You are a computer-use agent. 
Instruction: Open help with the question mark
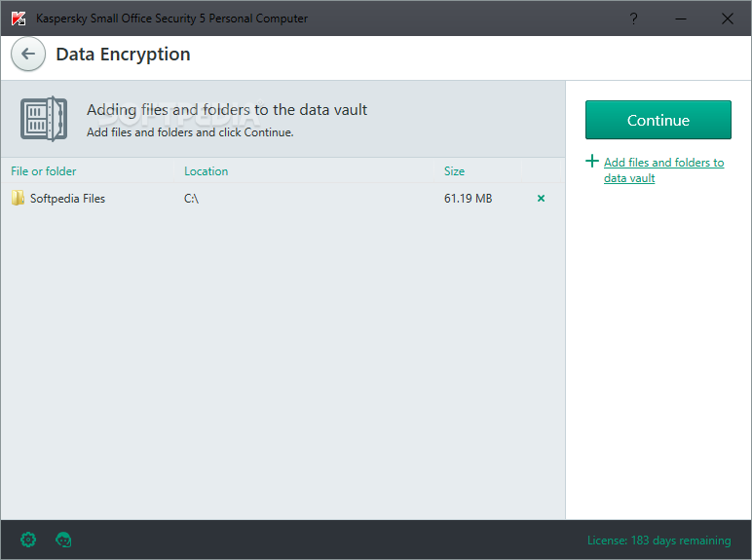pyautogui.click(x=633, y=19)
